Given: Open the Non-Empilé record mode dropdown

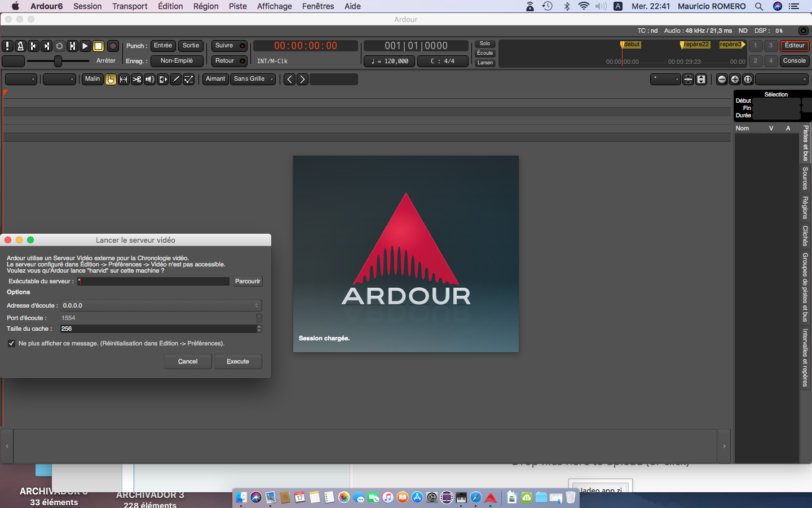Looking at the screenshot, I should click(x=176, y=61).
